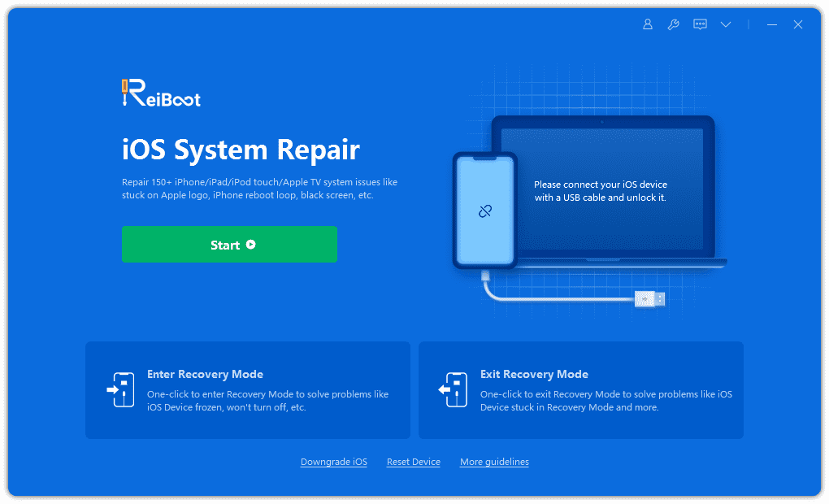Click the 'Please connect your iOS device' message

pos(600,191)
